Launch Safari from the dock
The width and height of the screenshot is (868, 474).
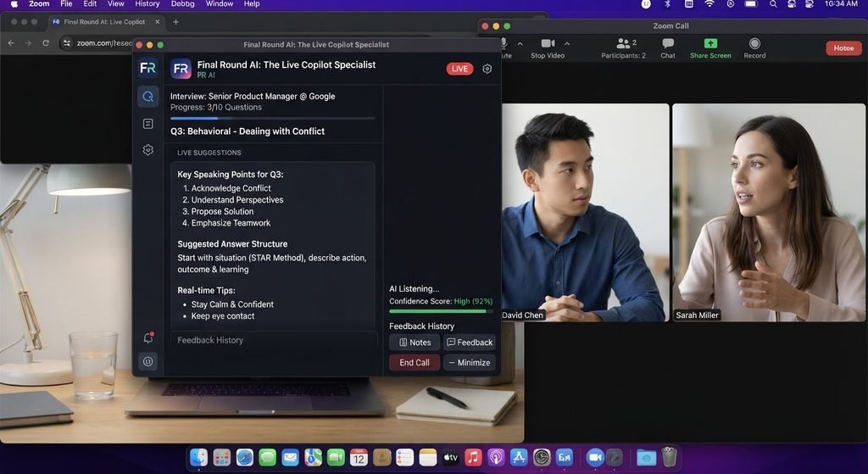[245, 457]
